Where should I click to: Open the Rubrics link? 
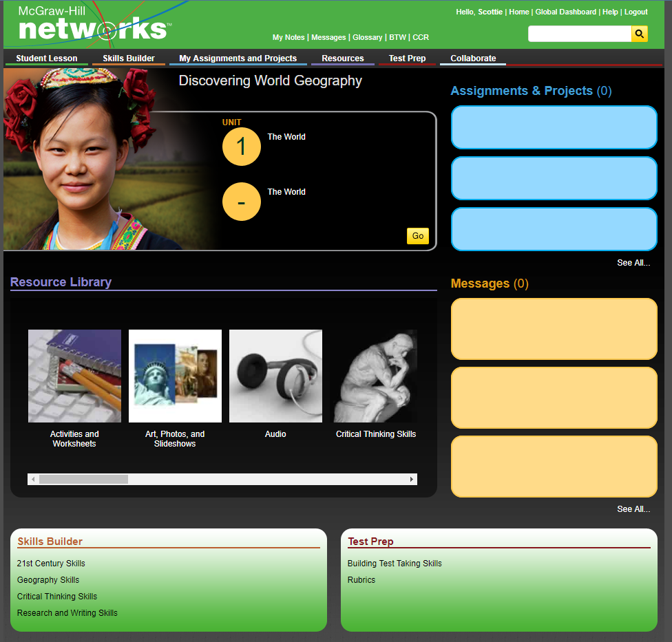pyautogui.click(x=361, y=580)
